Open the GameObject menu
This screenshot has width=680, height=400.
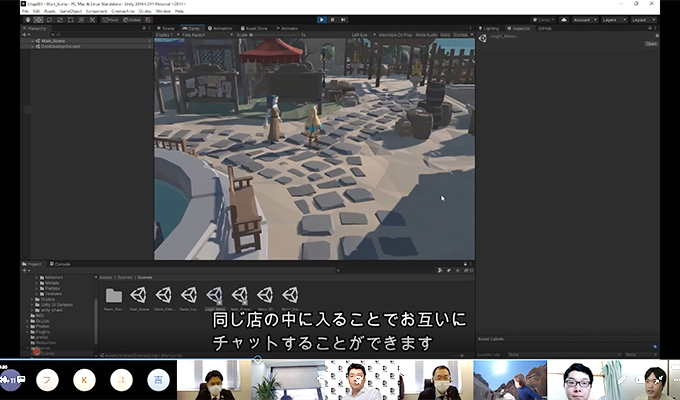[71, 11]
